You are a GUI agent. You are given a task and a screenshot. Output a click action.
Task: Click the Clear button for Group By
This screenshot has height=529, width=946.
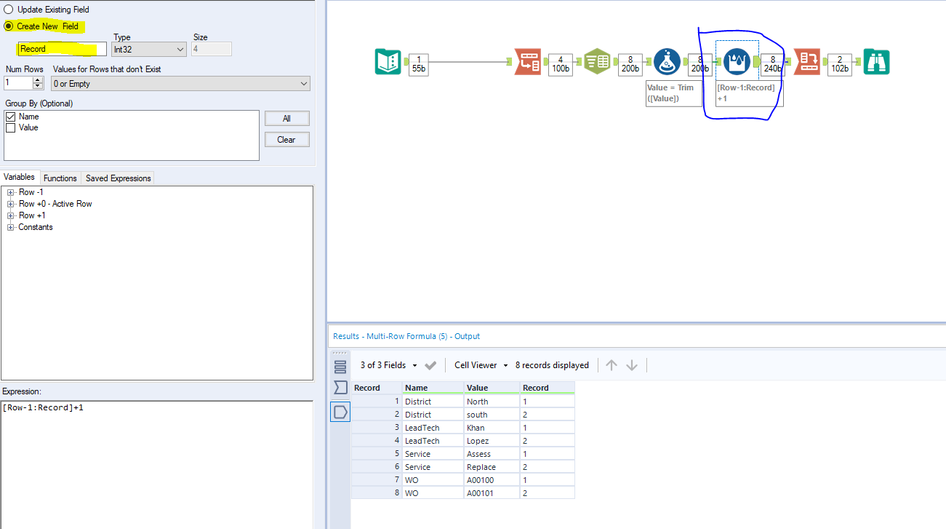tap(287, 140)
